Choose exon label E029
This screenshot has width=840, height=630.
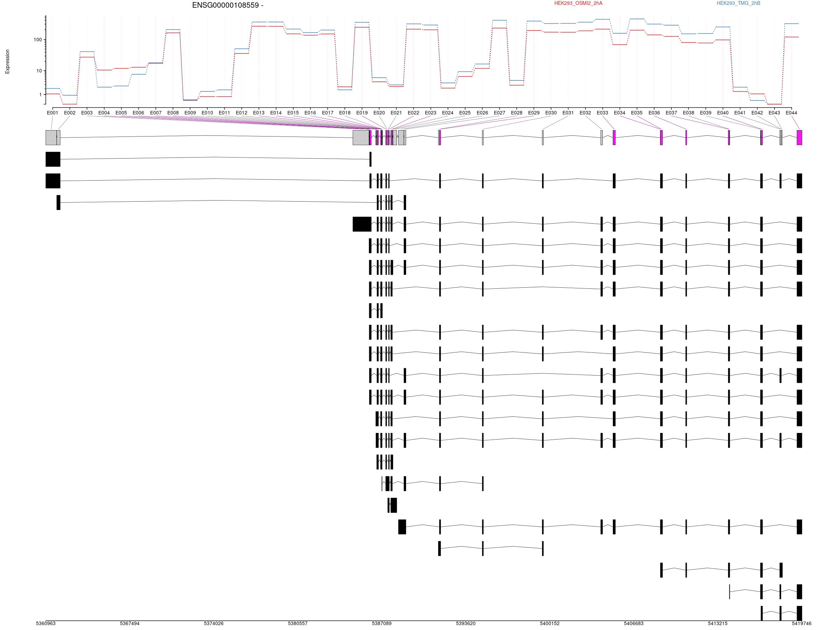click(x=534, y=113)
